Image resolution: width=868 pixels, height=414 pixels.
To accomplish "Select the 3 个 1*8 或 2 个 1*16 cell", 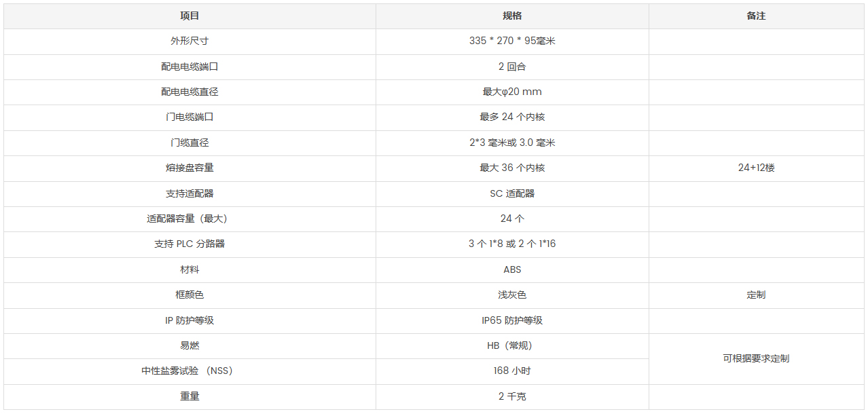I will coord(512,244).
